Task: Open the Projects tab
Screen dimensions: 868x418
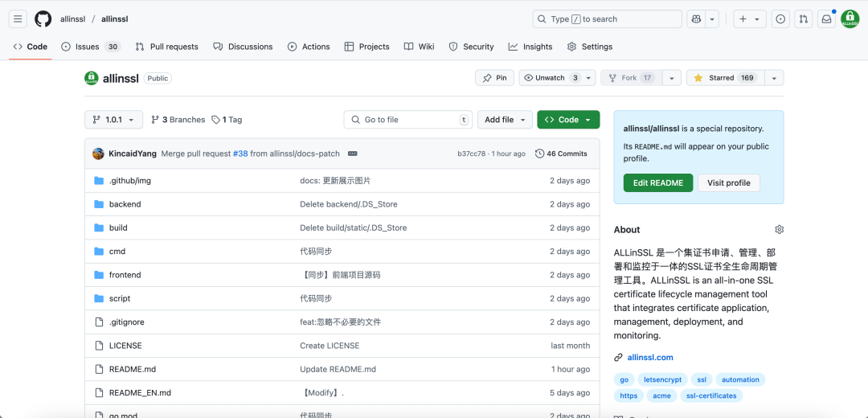Action: point(367,47)
